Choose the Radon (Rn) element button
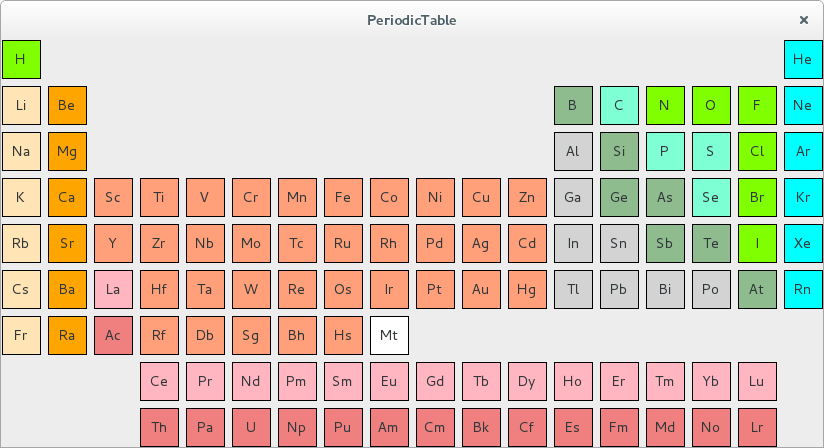Screen dimensions: 824x448 [803, 289]
